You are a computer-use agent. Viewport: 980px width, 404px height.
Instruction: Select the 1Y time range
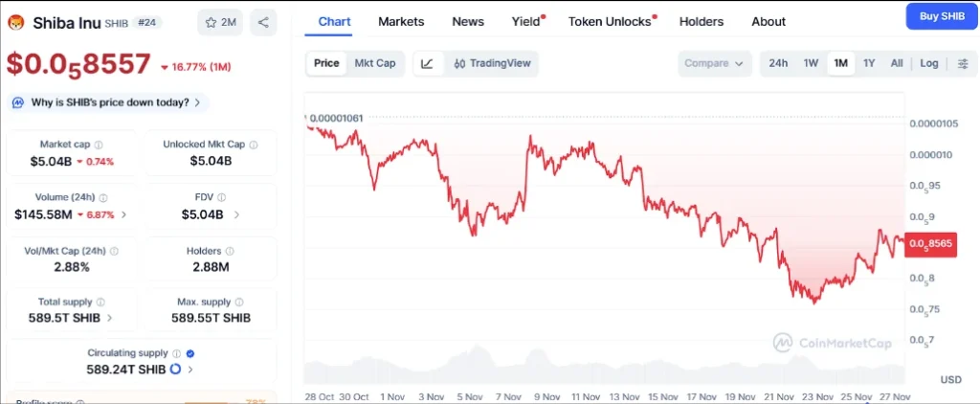point(869,63)
